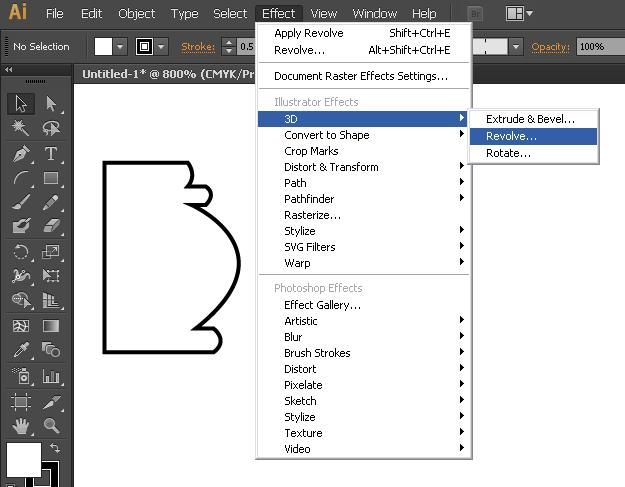Open the Window menu
Viewport: 625px width, 487px height.
375,14
